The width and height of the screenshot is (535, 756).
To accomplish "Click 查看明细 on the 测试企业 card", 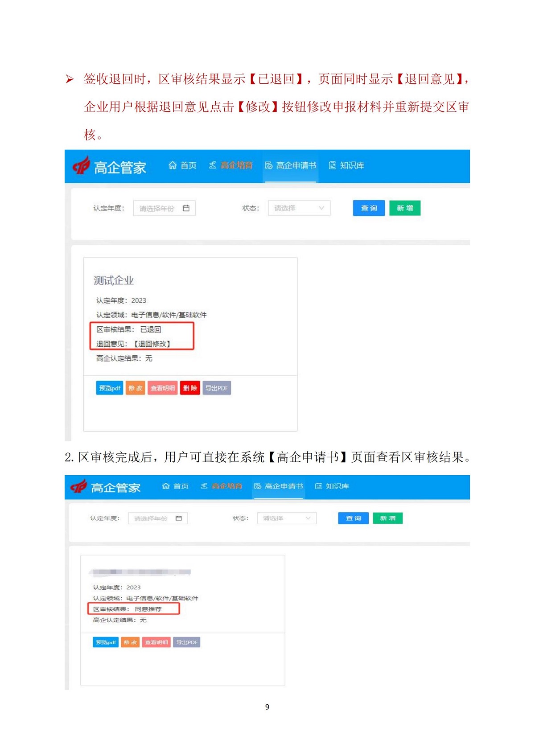I will [x=163, y=388].
